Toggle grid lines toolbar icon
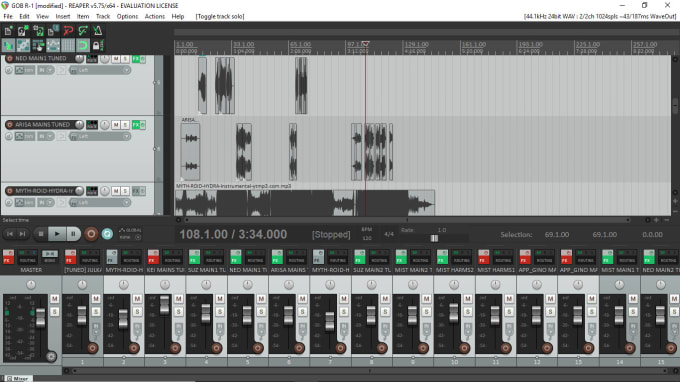The height and width of the screenshot is (382, 680). click(68, 45)
